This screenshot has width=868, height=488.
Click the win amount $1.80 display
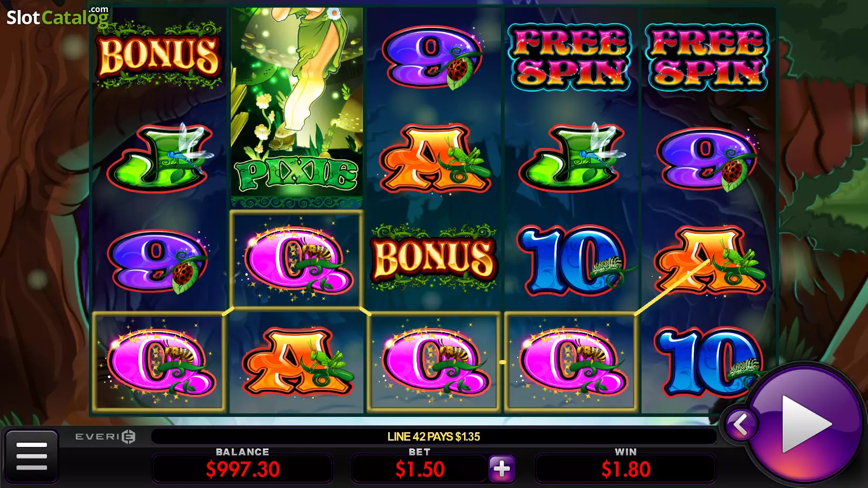pos(626,469)
